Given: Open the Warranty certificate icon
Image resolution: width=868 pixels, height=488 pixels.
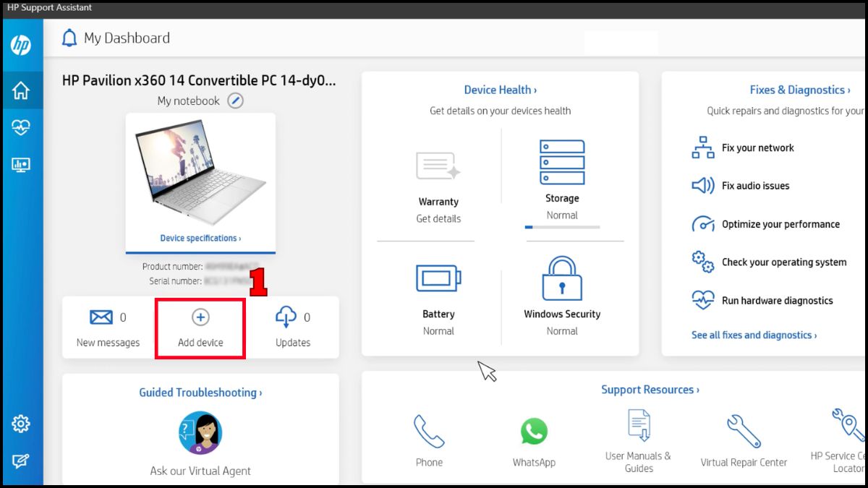Looking at the screenshot, I should click(438, 166).
